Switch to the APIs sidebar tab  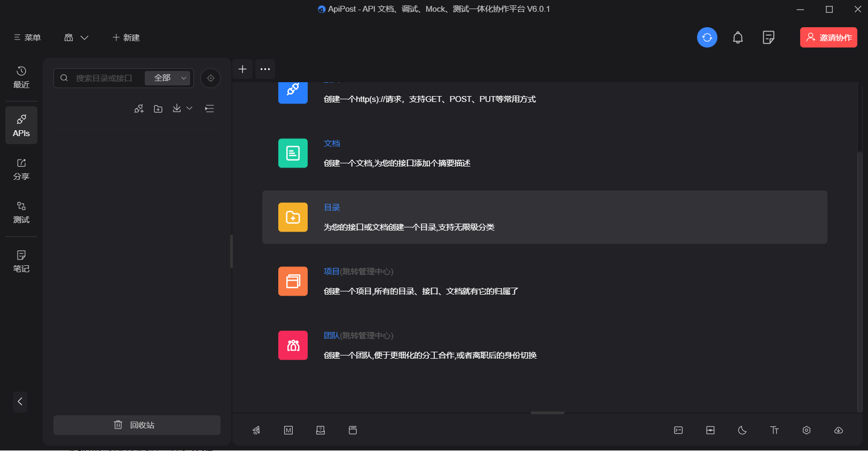(x=21, y=125)
